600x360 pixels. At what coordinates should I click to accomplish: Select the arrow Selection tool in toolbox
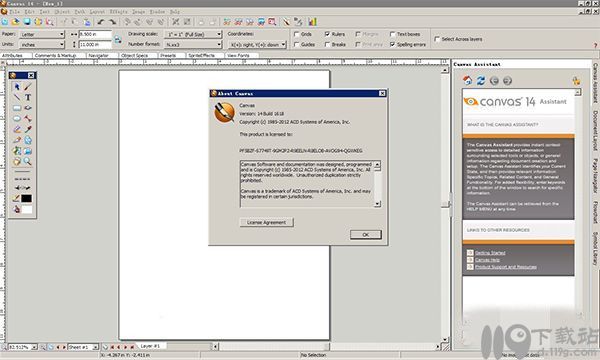pos(17,87)
